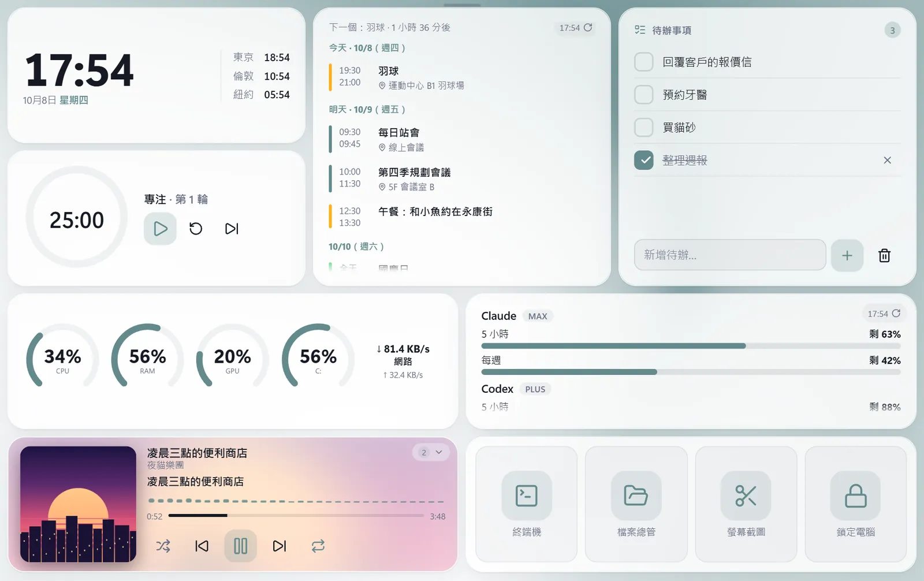Toggle repeat mode in music player

318,546
